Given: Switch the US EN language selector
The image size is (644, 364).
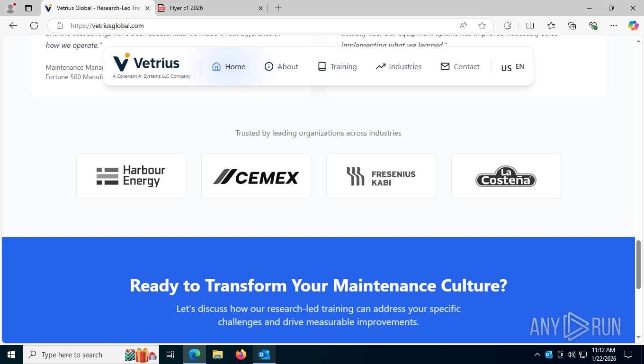Looking at the screenshot, I should tap(512, 67).
